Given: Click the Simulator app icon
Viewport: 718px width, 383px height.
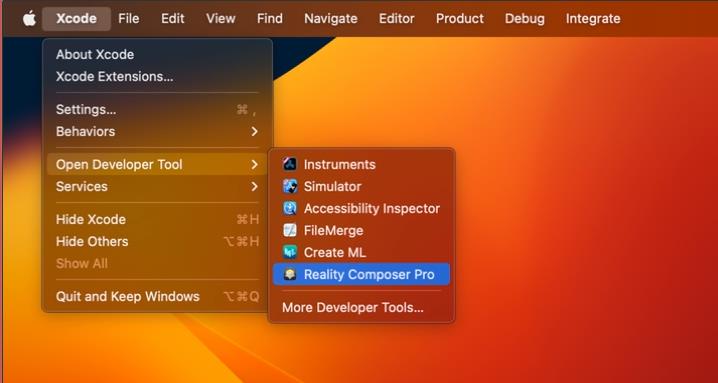Looking at the screenshot, I should tap(290, 186).
